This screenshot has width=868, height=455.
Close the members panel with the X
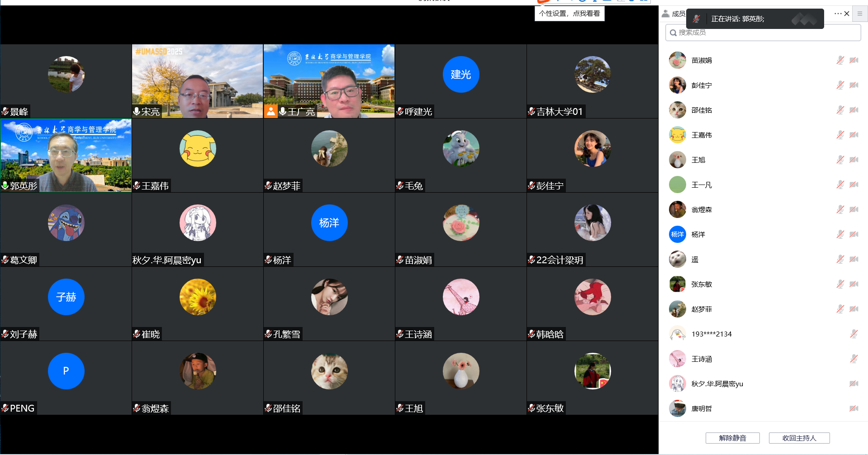click(x=847, y=14)
